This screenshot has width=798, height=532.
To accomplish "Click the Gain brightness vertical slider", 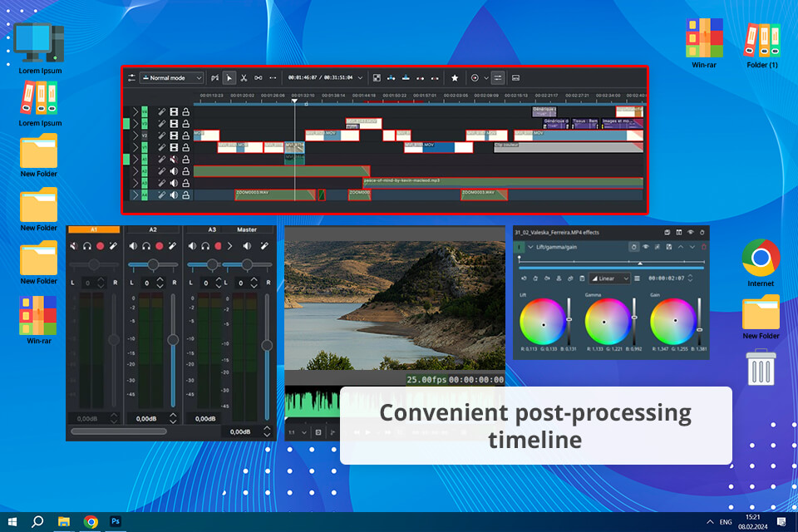I will click(700, 322).
